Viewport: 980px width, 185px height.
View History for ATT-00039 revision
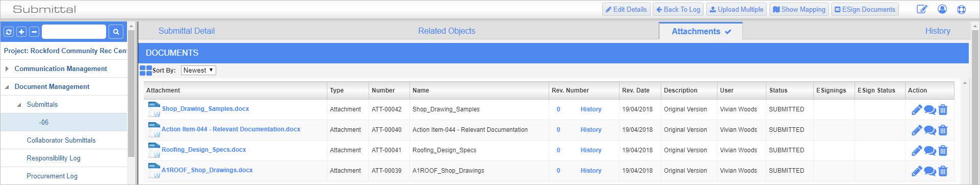[591, 171]
